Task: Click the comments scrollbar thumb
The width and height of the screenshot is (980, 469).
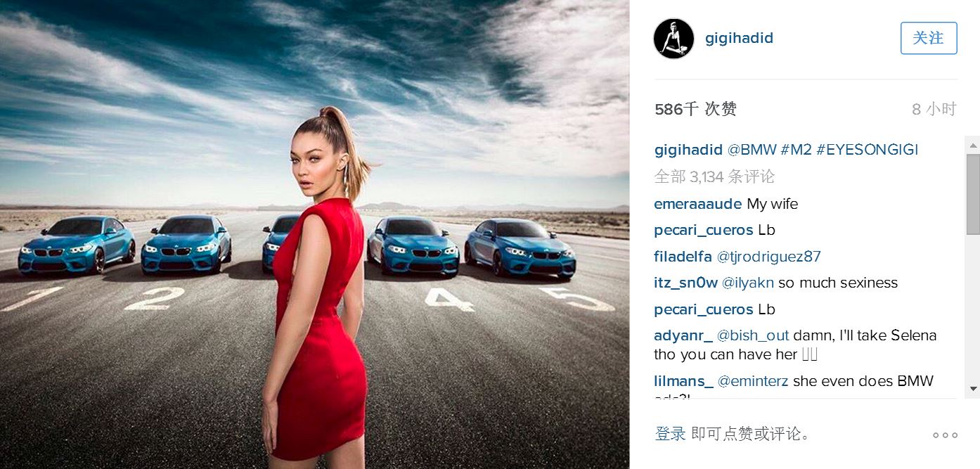Action: pyautogui.click(x=973, y=194)
